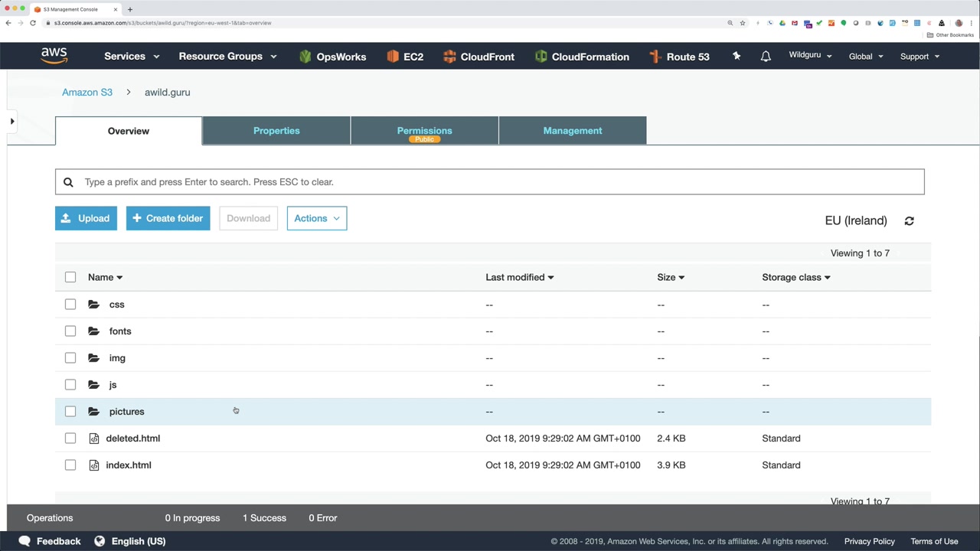980x551 pixels.
Task: Switch to the Permissions tab
Action: pyautogui.click(x=425, y=131)
